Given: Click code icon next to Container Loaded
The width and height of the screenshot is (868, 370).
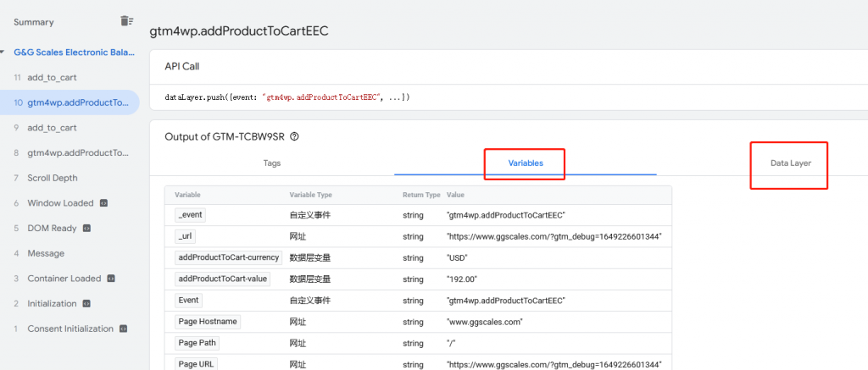Looking at the screenshot, I should tap(111, 279).
